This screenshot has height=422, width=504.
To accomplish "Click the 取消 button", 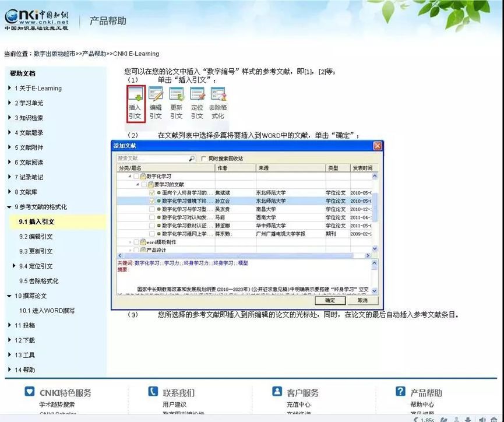I will click(362, 300).
